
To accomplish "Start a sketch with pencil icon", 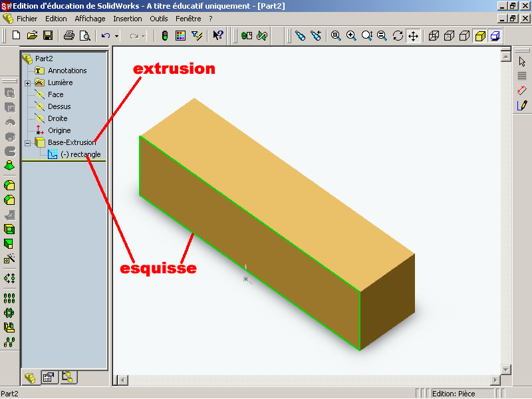I will 522,106.
